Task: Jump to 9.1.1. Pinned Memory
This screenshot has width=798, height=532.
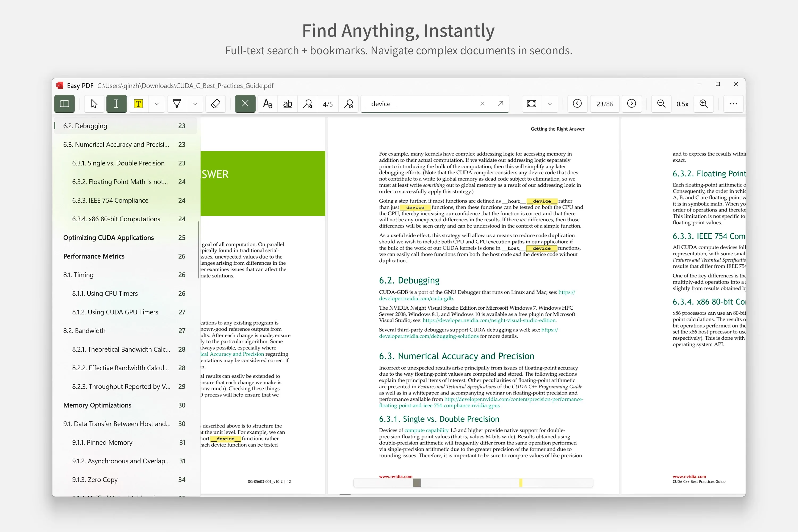Action: (x=126, y=443)
